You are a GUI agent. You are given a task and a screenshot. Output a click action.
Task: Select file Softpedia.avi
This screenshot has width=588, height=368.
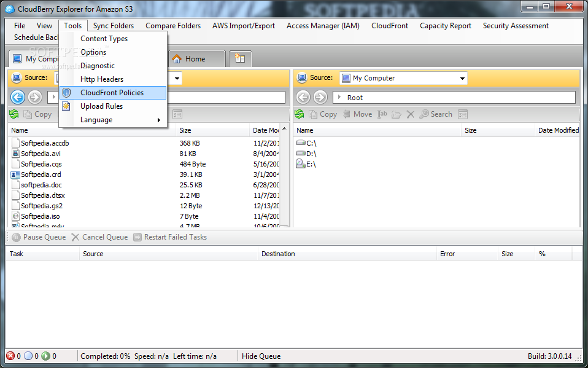[x=41, y=154]
